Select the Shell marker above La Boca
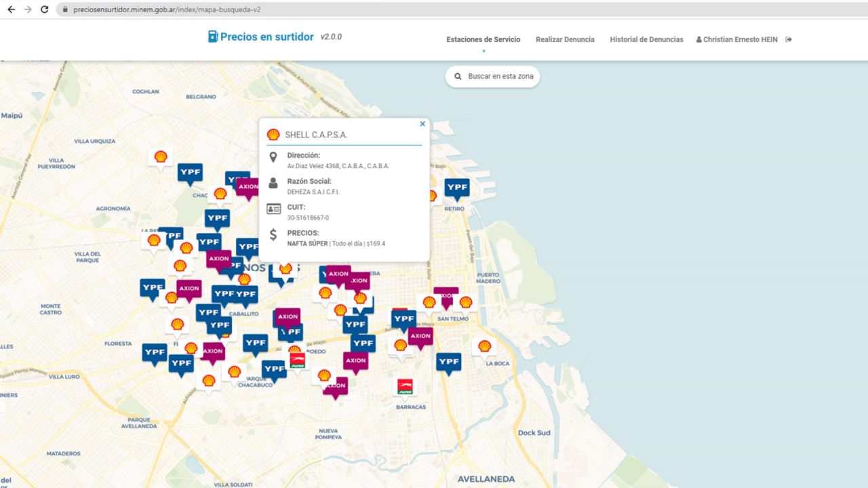This screenshot has height=488, width=868. [x=484, y=347]
